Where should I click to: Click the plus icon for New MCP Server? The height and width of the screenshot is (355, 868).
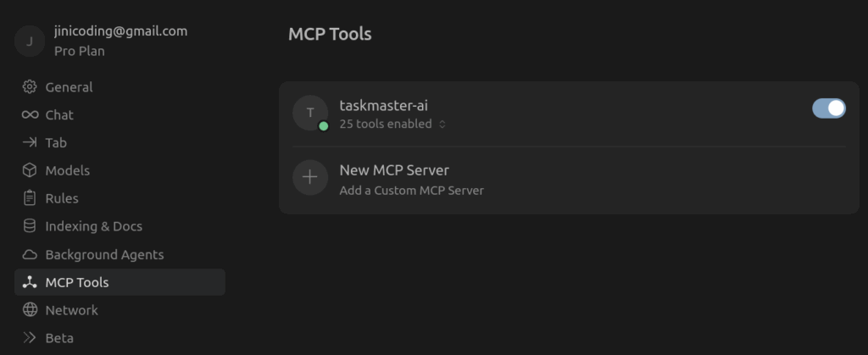[310, 177]
